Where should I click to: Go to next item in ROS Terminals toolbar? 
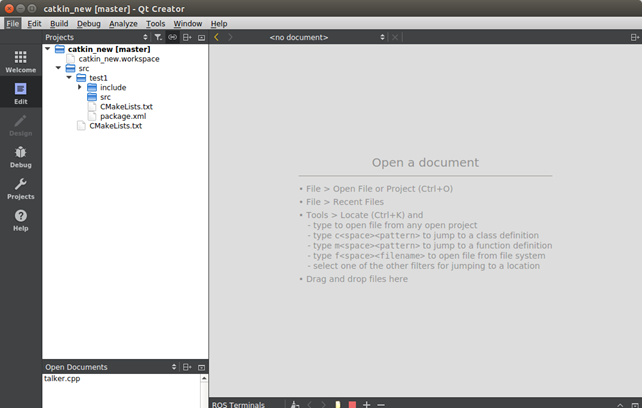click(x=323, y=404)
